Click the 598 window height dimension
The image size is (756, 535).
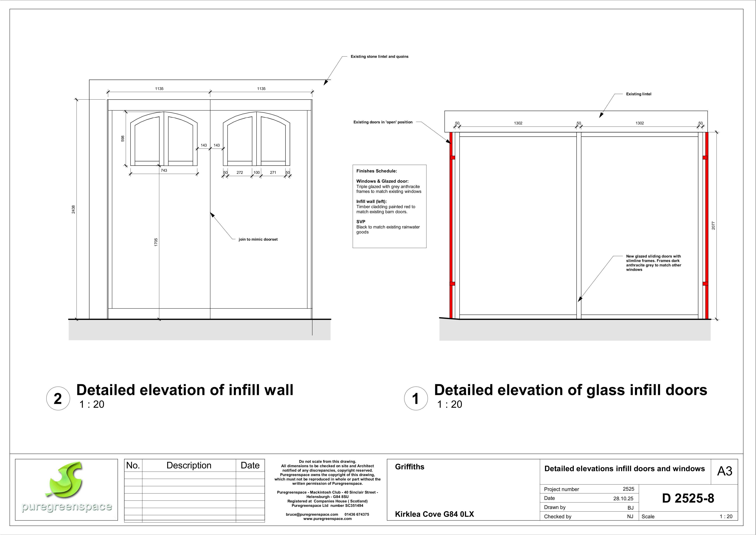123,139
